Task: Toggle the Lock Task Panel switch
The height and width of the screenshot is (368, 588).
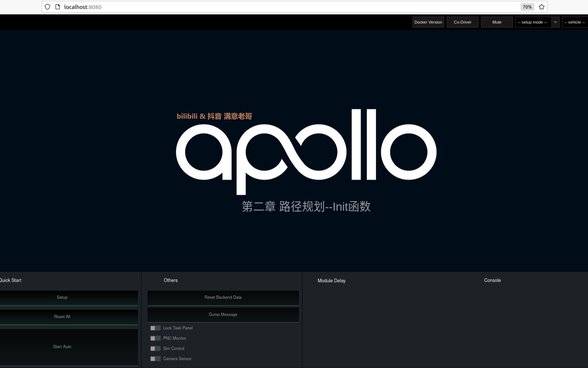Action: click(x=155, y=328)
